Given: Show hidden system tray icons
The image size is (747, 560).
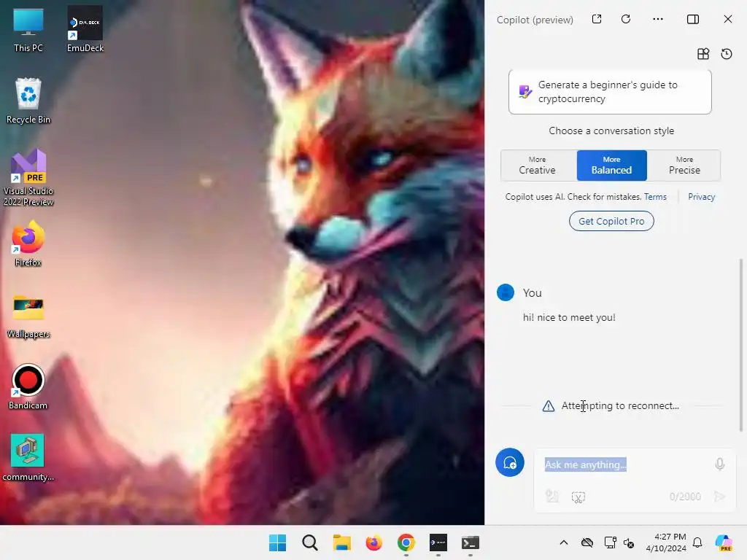Looking at the screenshot, I should pos(564,542).
